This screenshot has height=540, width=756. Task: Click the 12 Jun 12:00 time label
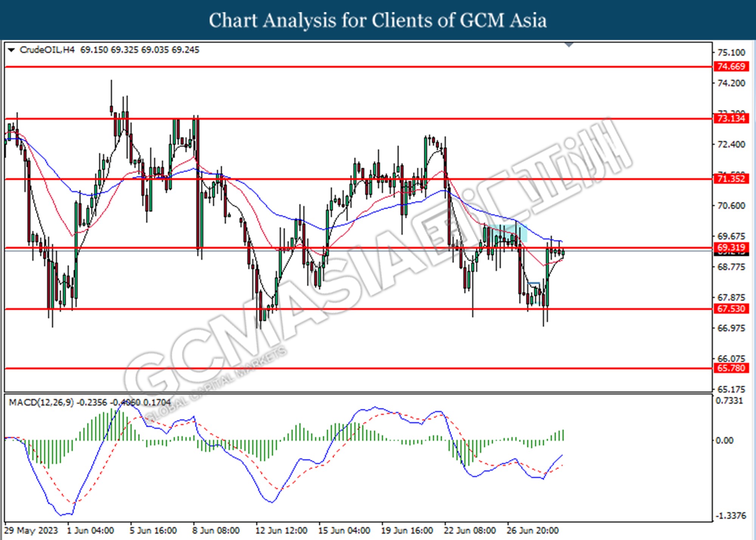[x=281, y=531]
